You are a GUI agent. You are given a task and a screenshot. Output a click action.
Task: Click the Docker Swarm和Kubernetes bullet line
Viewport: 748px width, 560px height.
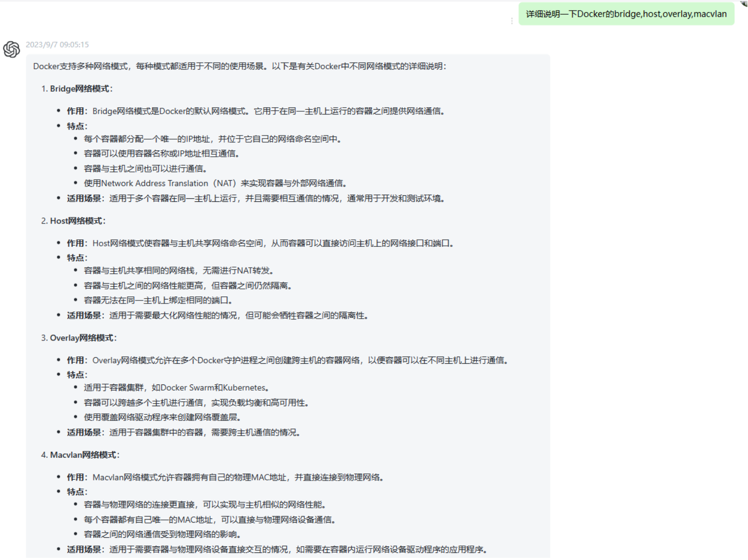tap(177, 387)
